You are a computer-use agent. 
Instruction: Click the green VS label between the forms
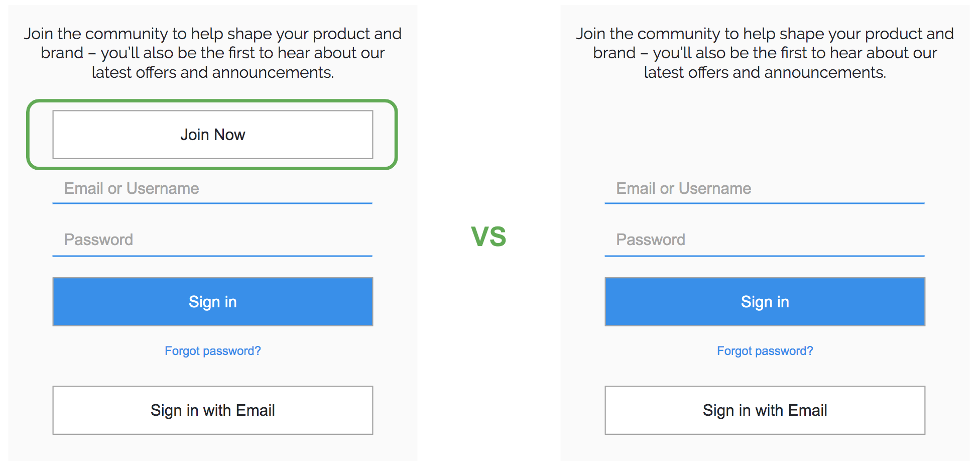(x=488, y=237)
